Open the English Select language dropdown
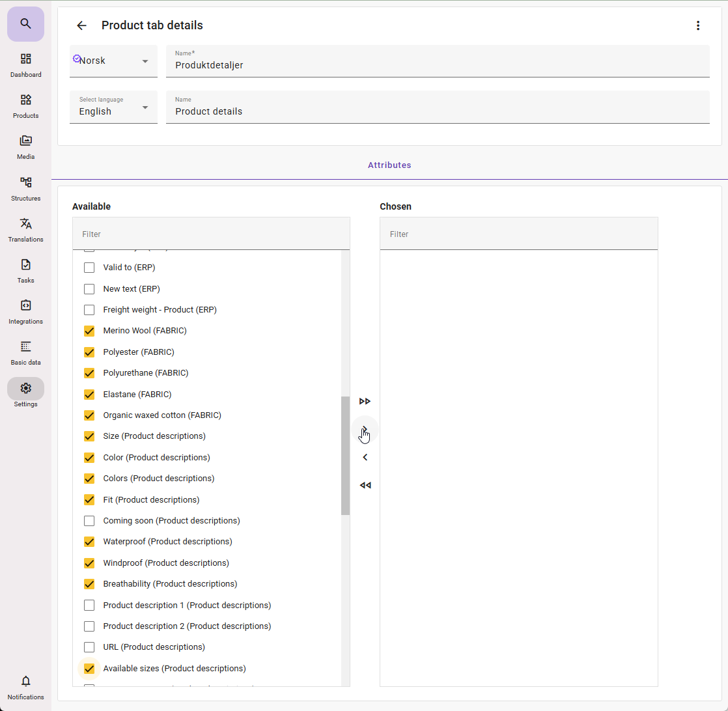Screen dimensions: 728x711 113,107
